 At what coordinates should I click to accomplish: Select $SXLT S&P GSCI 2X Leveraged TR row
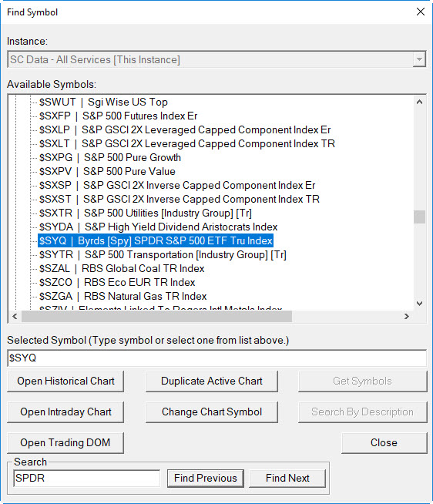click(186, 143)
